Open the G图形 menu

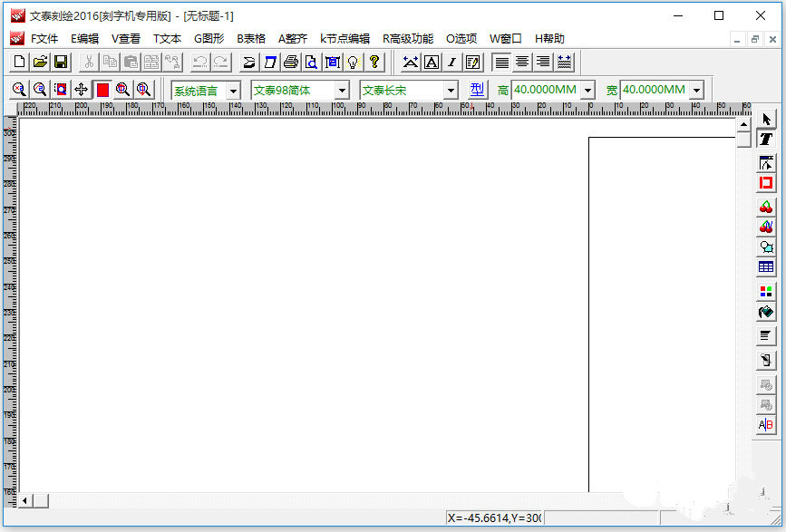tap(209, 39)
